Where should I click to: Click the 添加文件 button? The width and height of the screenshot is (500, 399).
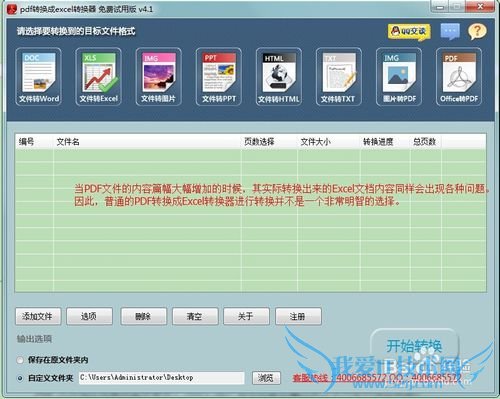pyautogui.click(x=38, y=316)
